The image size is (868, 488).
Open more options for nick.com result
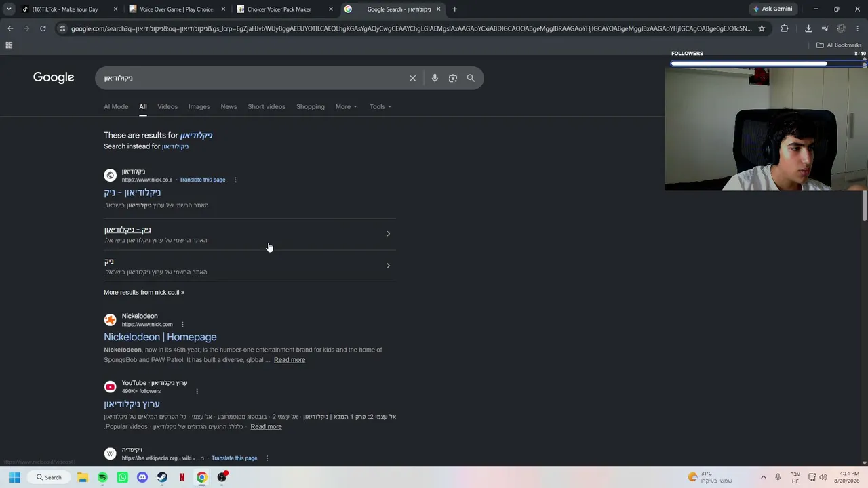[x=182, y=324]
